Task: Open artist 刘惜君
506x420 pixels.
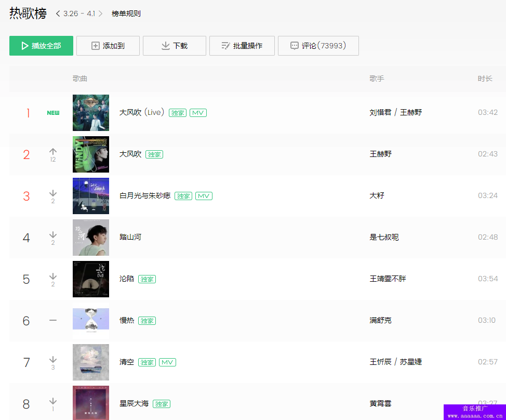Action: coord(380,112)
